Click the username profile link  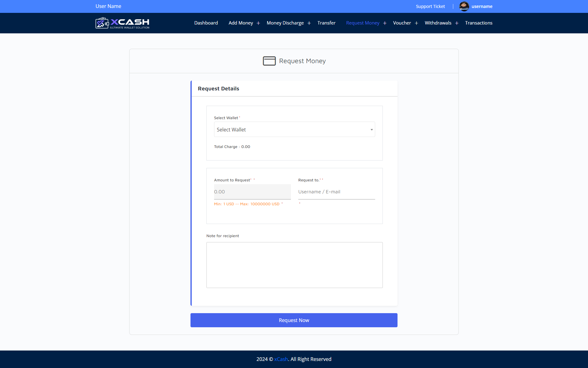pyautogui.click(x=482, y=6)
